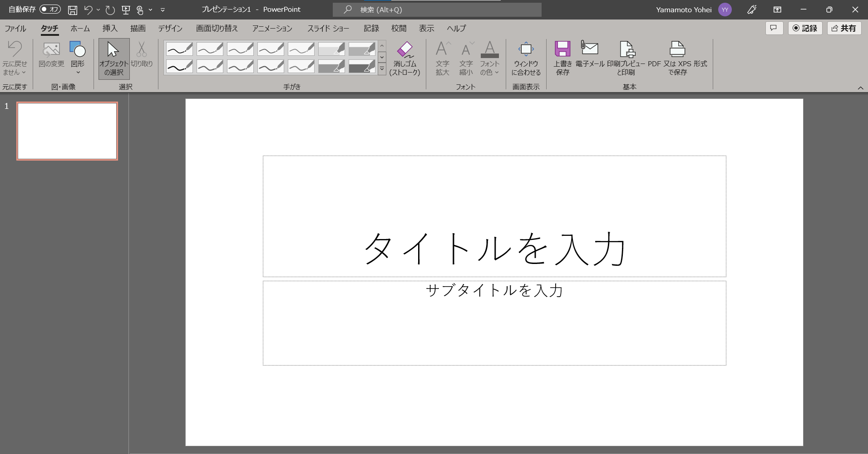Open the Touch/Mouse mode dropdown arrow

point(150,10)
